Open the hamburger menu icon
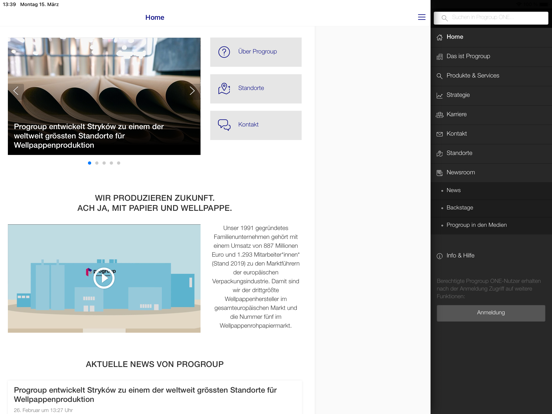Viewport: 552px width, 414px height. [421, 17]
